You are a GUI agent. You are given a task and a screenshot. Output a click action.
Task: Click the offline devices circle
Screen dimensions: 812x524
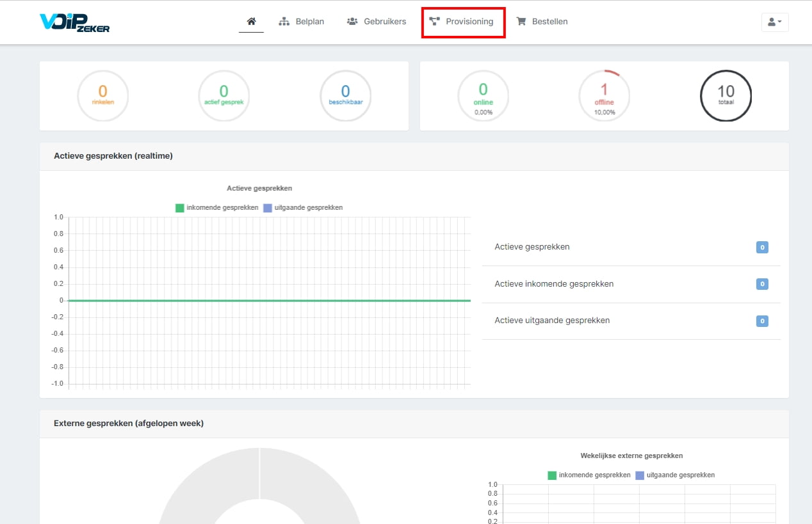click(604, 96)
